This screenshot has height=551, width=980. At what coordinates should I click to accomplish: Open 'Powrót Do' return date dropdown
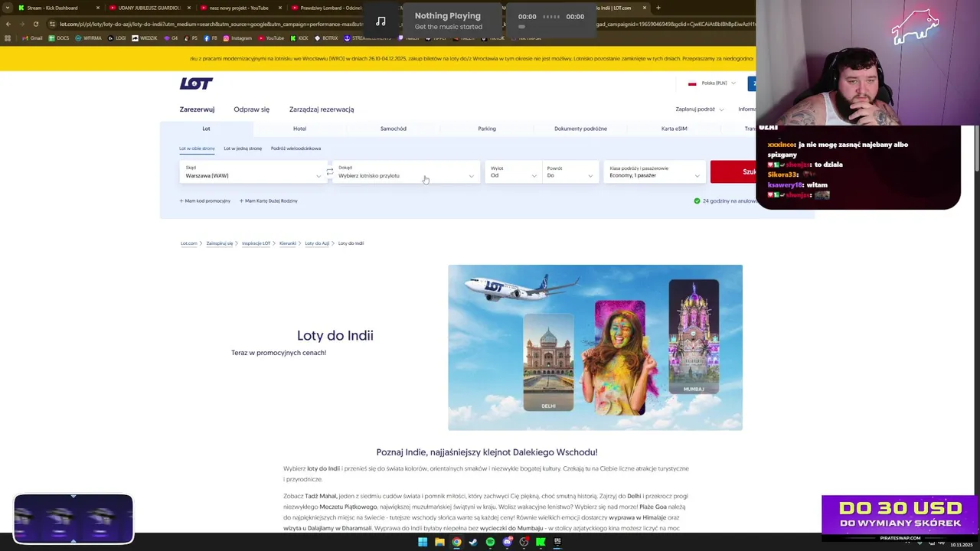(570, 171)
